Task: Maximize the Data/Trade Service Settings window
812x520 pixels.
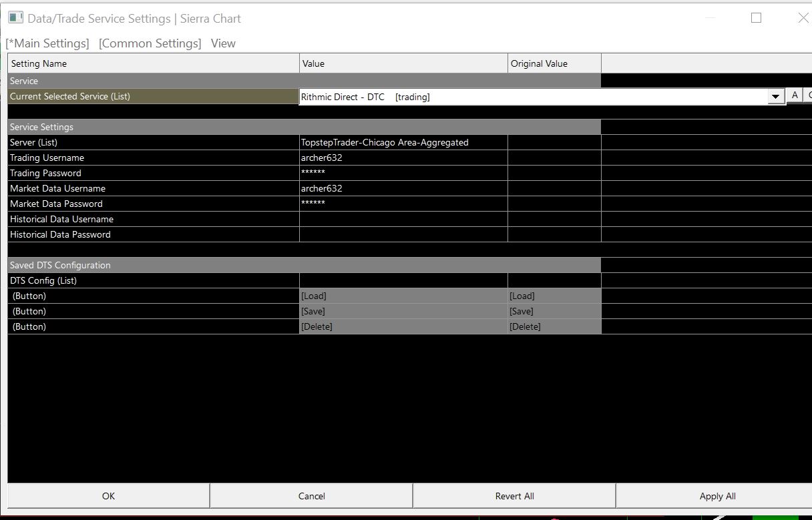Action: pyautogui.click(x=756, y=18)
